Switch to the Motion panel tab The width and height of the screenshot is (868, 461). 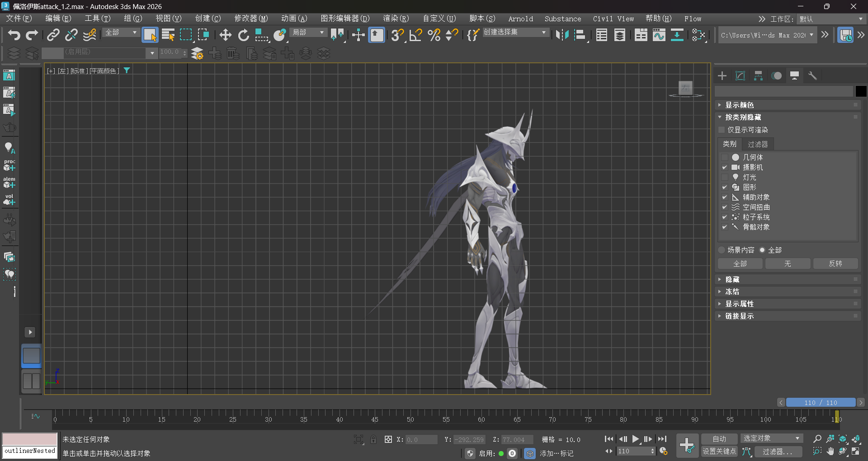(x=777, y=76)
